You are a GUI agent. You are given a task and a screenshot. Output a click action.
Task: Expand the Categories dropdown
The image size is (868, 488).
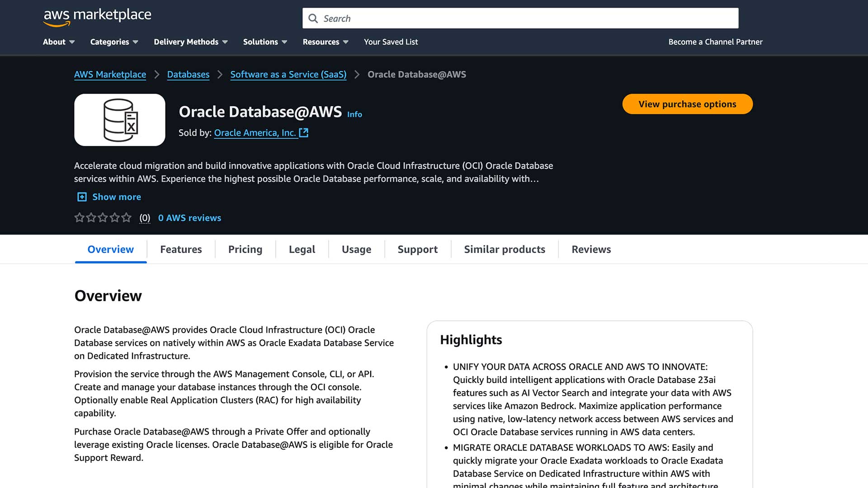coord(113,42)
